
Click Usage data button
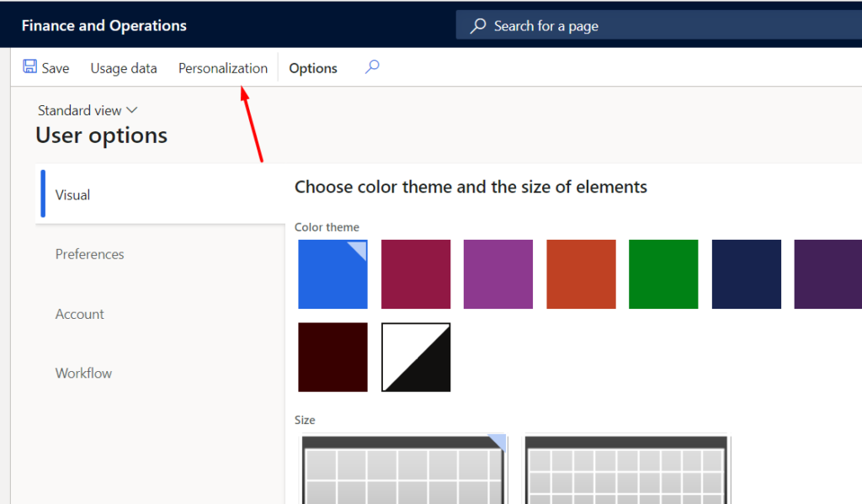tap(124, 68)
